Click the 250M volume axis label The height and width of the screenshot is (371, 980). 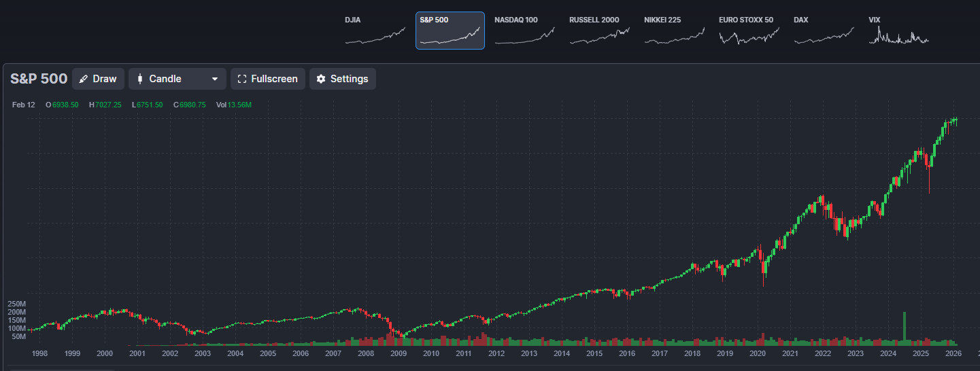16,304
